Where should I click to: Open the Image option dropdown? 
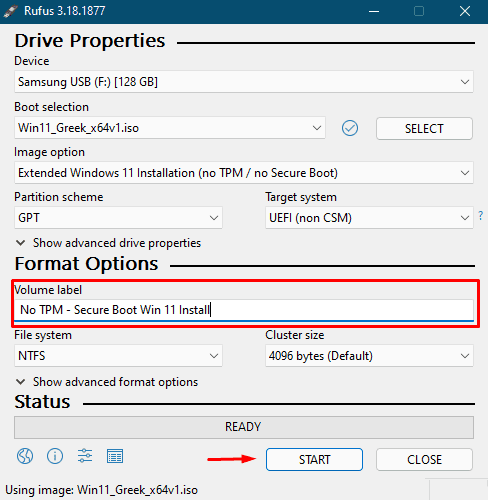[244, 173]
